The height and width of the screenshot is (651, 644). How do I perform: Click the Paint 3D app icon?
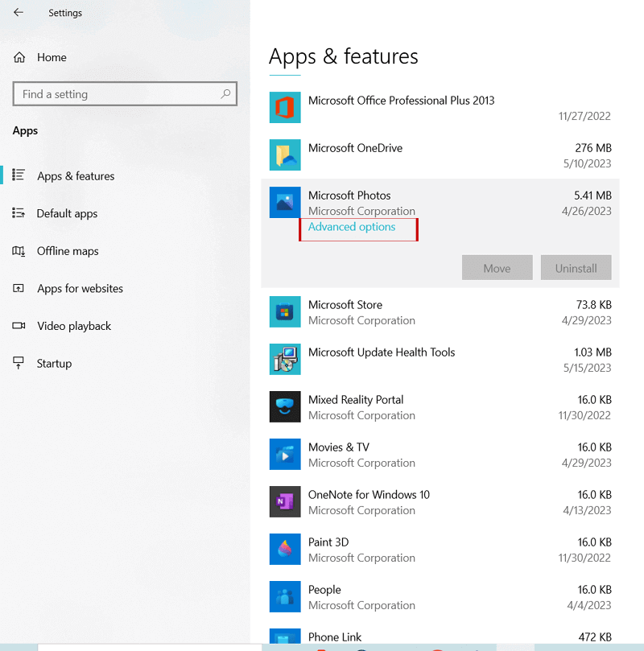pyautogui.click(x=285, y=550)
